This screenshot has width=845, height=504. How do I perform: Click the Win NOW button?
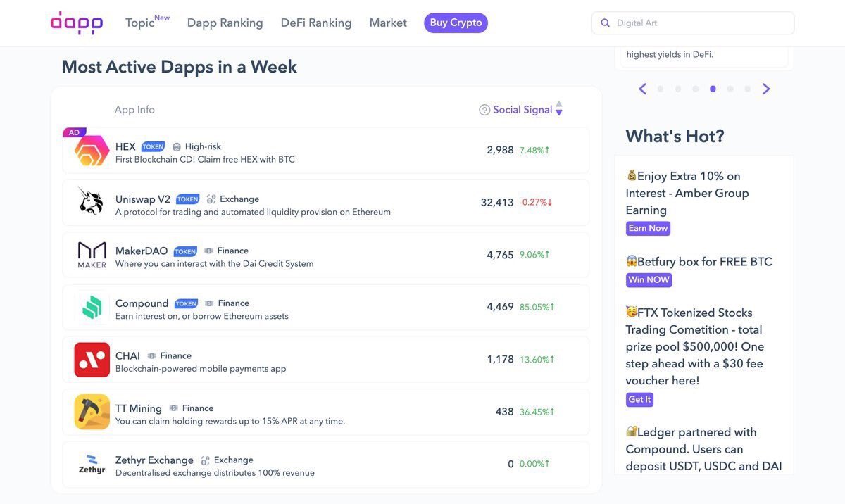coord(649,280)
